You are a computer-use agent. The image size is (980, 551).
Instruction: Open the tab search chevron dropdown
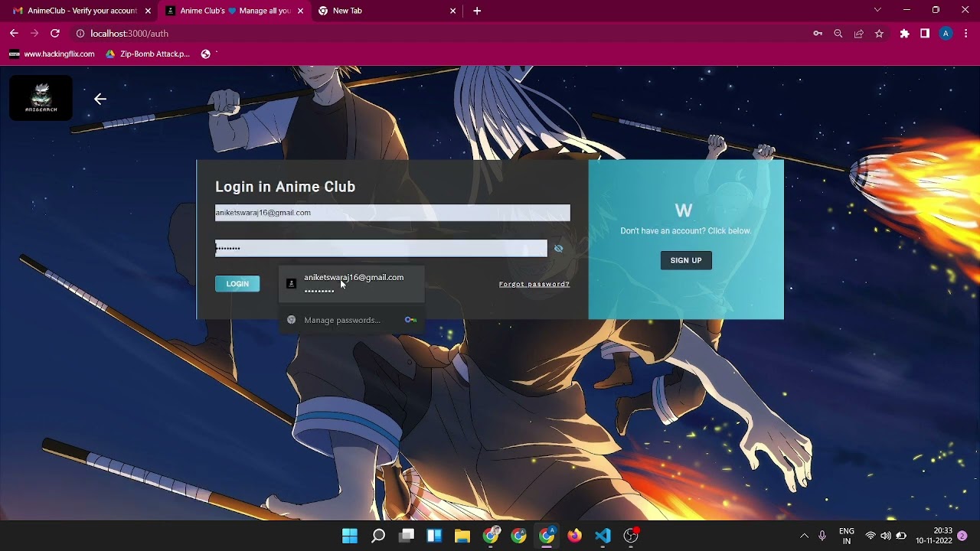[x=877, y=10]
